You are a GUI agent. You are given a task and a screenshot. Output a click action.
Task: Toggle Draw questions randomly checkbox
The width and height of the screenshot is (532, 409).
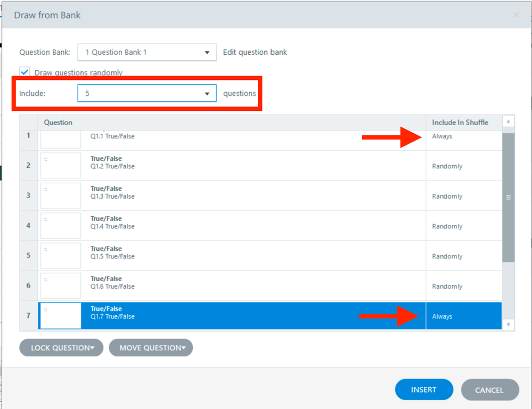pos(24,72)
